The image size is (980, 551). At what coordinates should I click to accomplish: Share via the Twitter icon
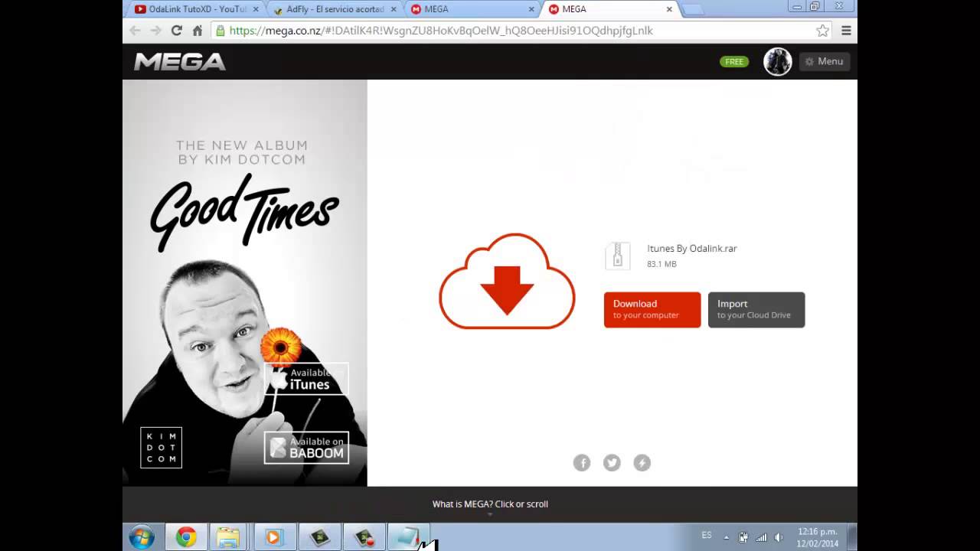point(612,462)
